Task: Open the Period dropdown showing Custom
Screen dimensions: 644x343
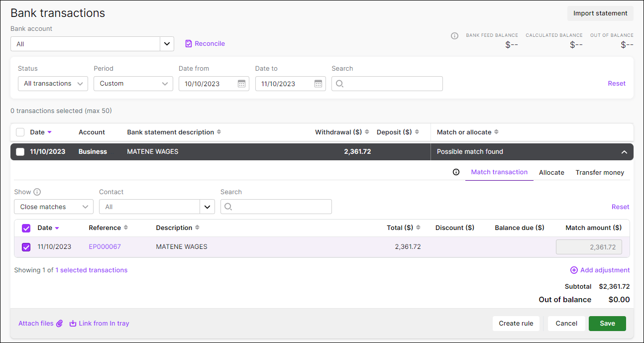Action: (133, 84)
